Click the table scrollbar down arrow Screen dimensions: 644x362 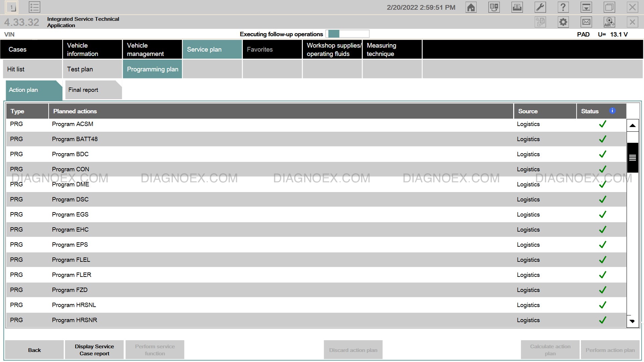click(x=632, y=321)
